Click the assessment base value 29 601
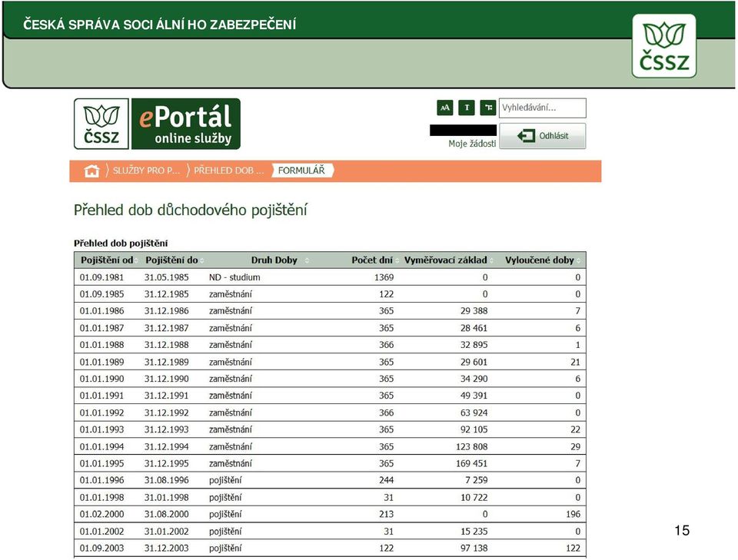The height and width of the screenshot is (560, 738). [474, 362]
